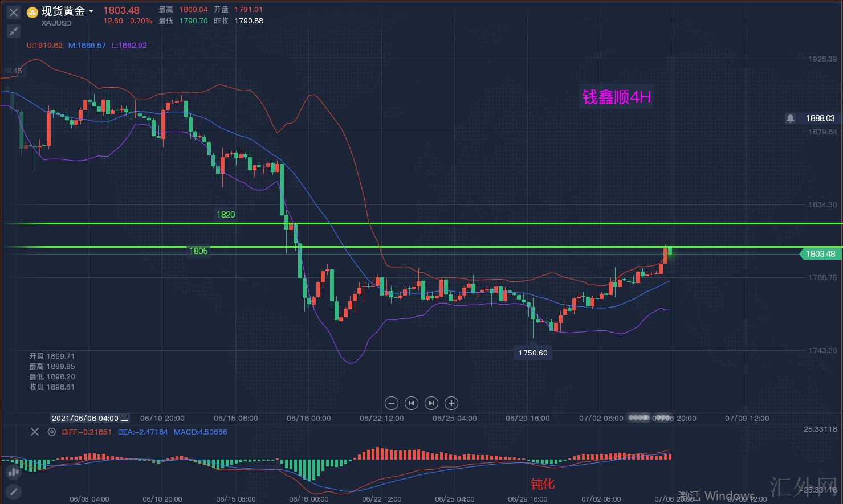This screenshot has width=843, height=504.
Task: Zoom in the chart with plus button
Action: click(x=451, y=403)
